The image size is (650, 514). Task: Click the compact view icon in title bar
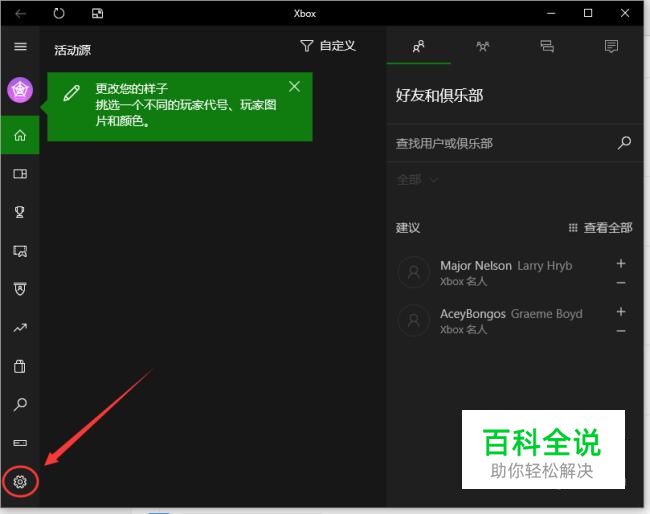(x=97, y=13)
